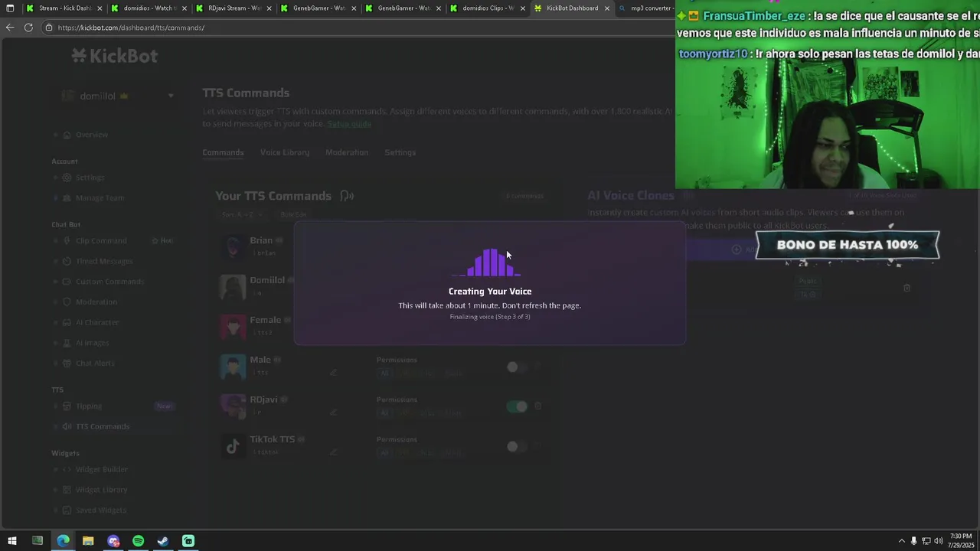The width and height of the screenshot is (980, 551).
Task: Click the edit pencil for Male voice
Action: pos(333,373)
